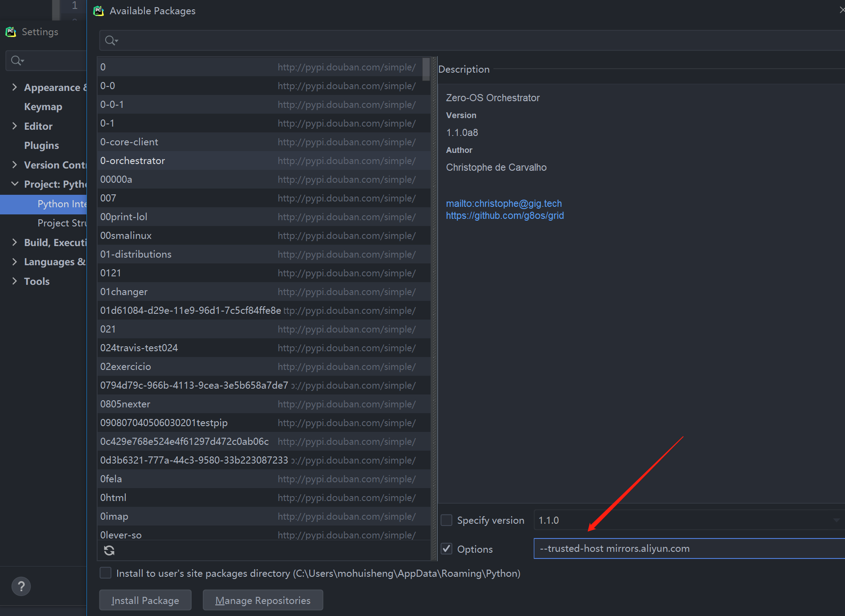
Task: Select the 0-0-1 package row
Action: pos(264,104)
